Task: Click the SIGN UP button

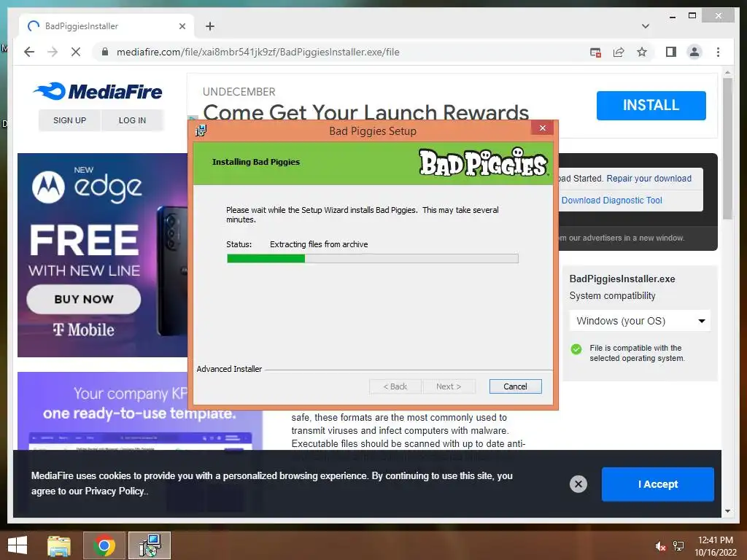Action: point(69,120)
